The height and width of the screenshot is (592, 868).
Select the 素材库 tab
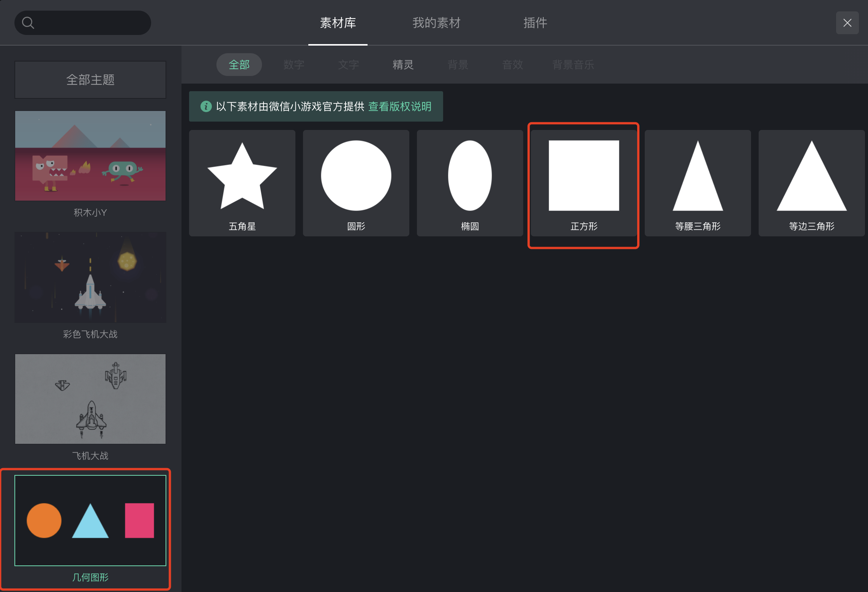[338, 23]
